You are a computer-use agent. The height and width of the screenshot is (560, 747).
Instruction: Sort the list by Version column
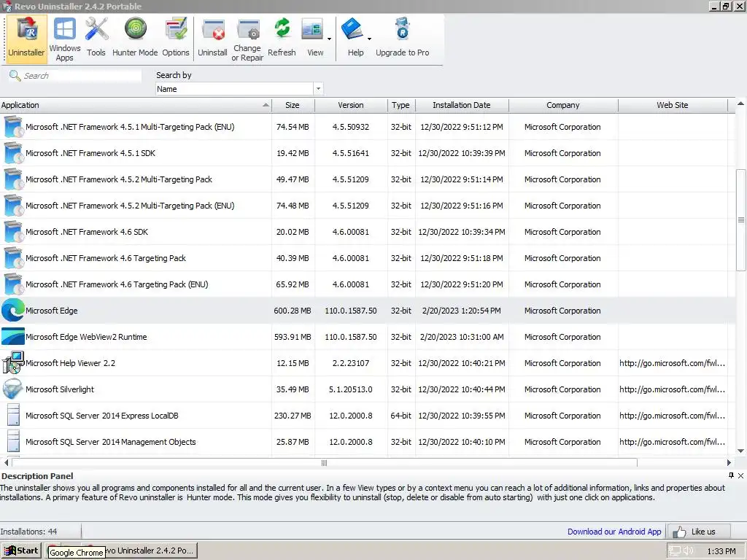[x=351, y=105]
